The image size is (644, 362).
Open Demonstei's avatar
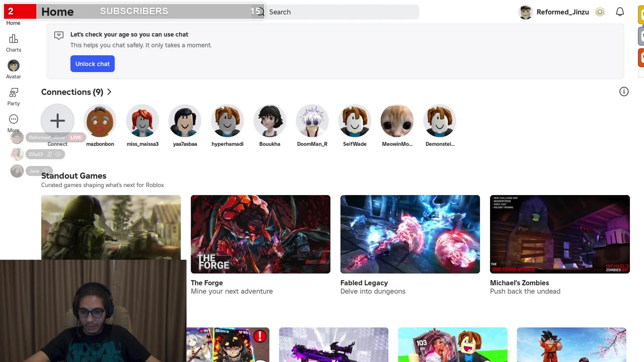[440, 121]
